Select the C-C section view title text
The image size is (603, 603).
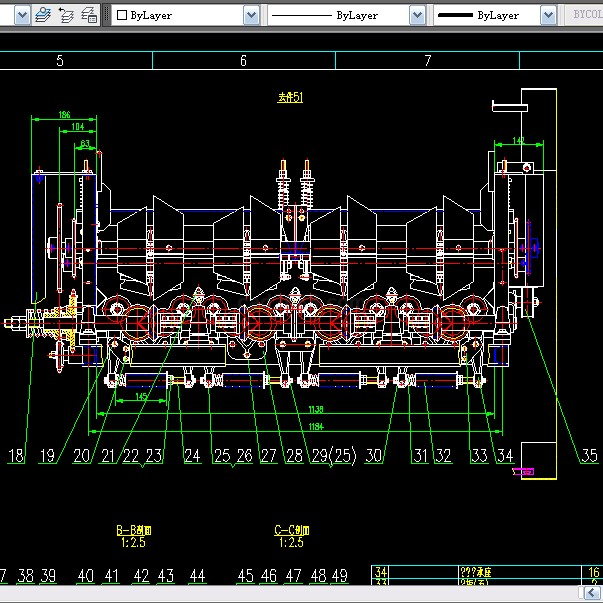pyautogui.click(x=290, y=530)
